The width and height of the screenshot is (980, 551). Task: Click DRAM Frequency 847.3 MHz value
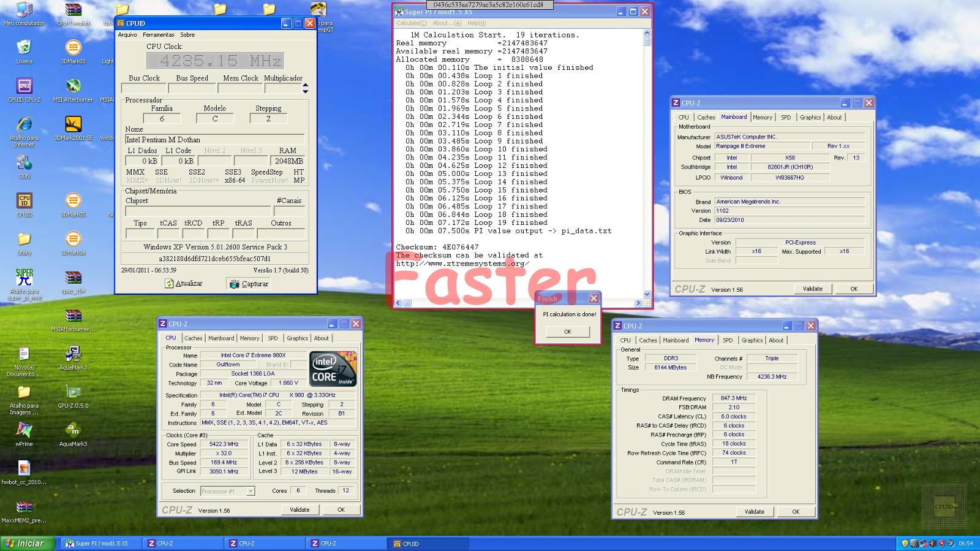(x=734, y=398)
